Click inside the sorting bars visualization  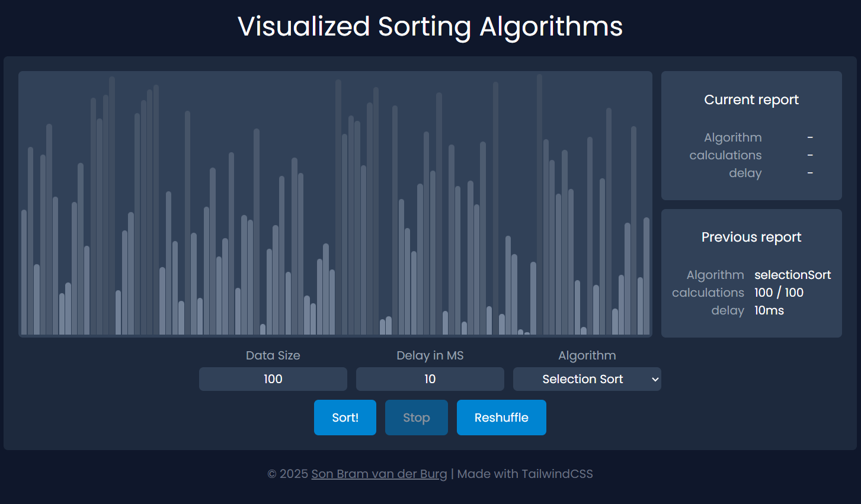click(x=335, y=204)
